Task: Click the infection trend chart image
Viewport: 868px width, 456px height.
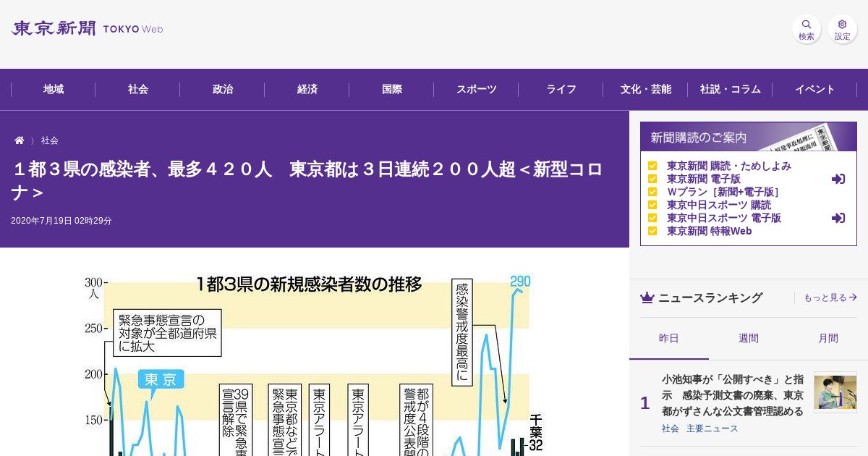Action: pos(314,363)
